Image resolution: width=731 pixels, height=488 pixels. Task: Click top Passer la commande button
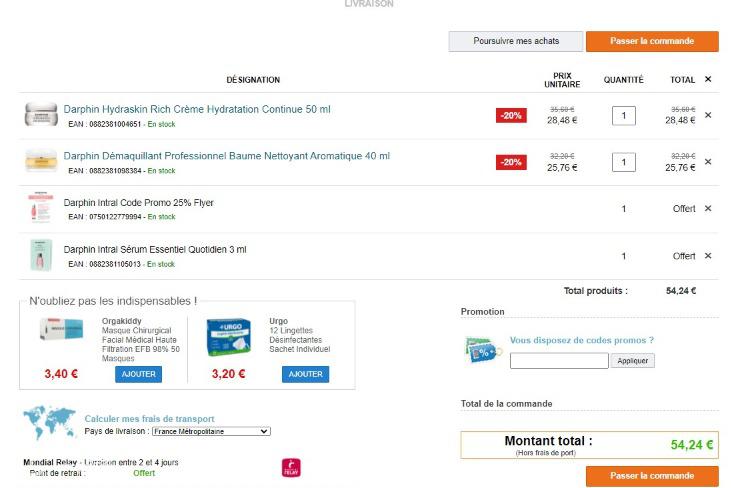tap(652, 41)
